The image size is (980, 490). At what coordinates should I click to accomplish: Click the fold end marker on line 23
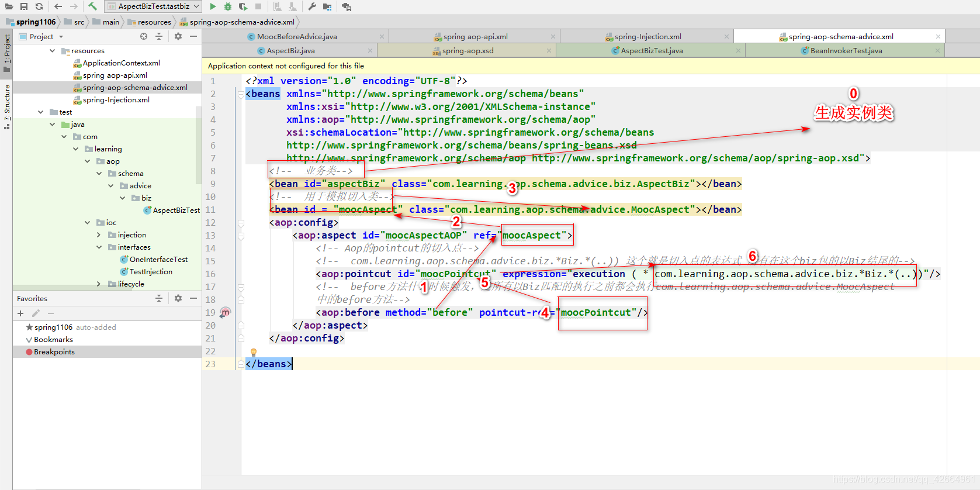point(241,364)
